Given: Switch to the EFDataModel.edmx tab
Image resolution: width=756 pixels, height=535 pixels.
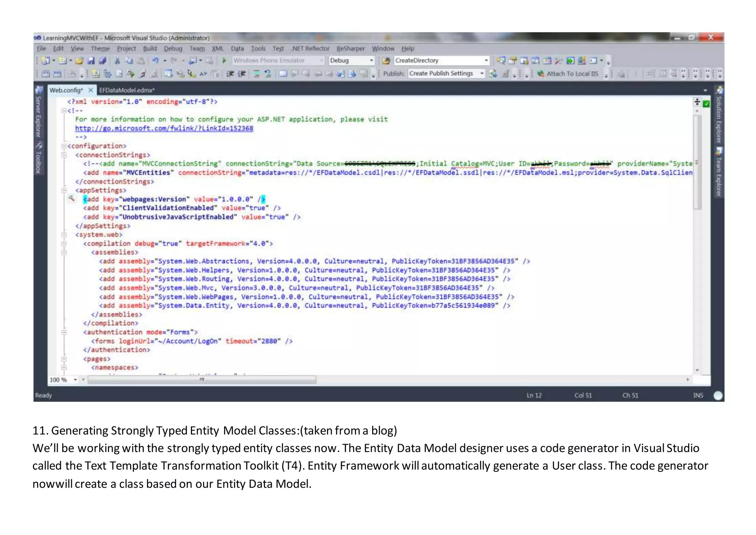Looking at the screenshot, I should (127, 90).
